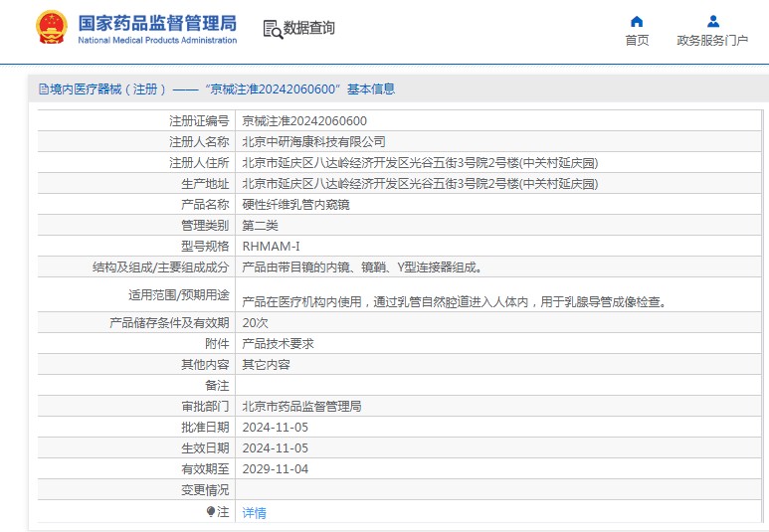Go to 首页 via house icon
Screen dimensions: 769x532
[637, 22]
